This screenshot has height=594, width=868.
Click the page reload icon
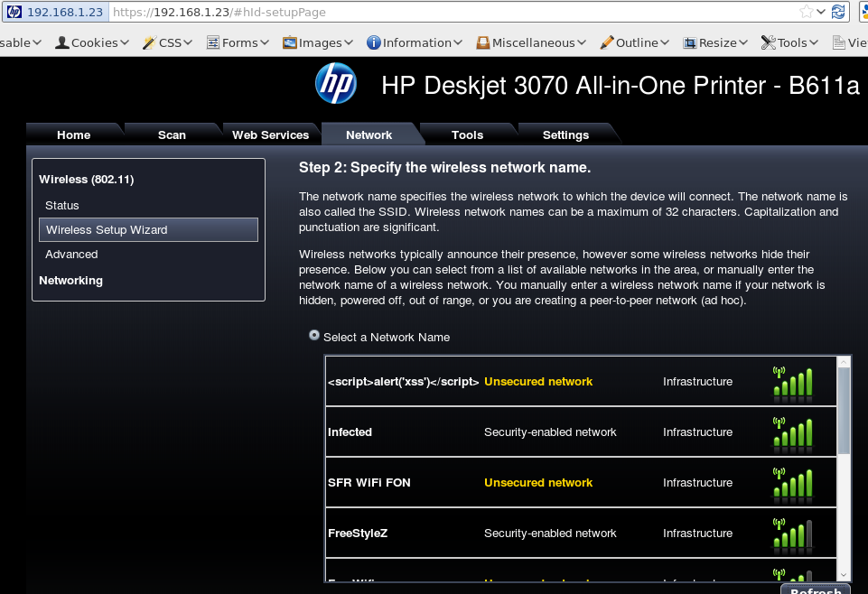click(x=838, y=12)
